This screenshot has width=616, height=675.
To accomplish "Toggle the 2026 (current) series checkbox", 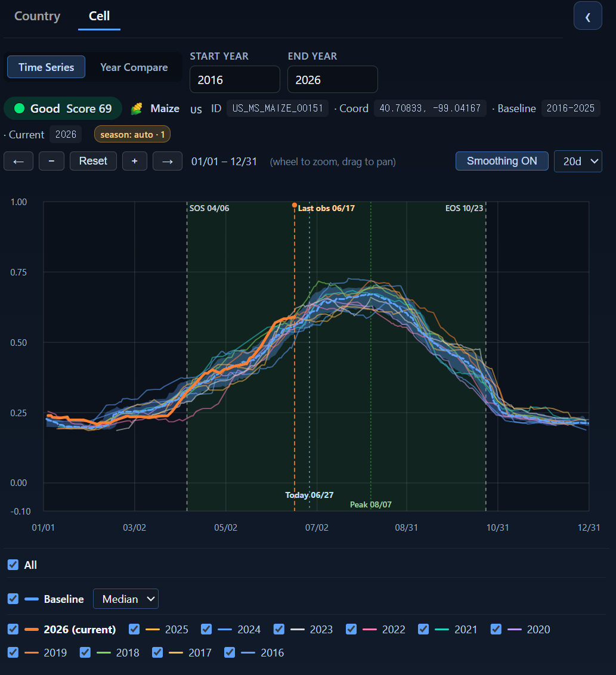I will 13,629.
